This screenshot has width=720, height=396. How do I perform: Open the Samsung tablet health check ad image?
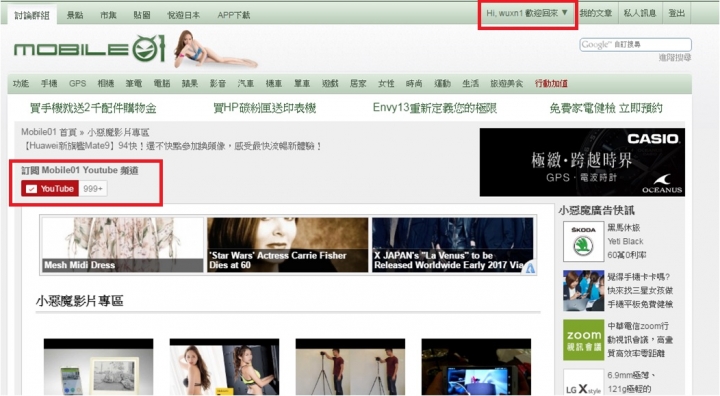(x=583, y=291)
